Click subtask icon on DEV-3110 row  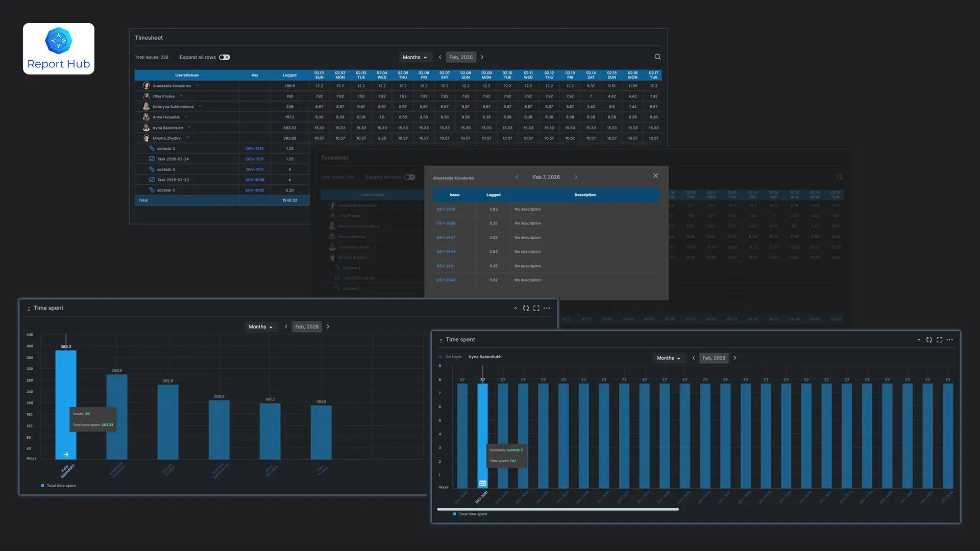[152, 148]
